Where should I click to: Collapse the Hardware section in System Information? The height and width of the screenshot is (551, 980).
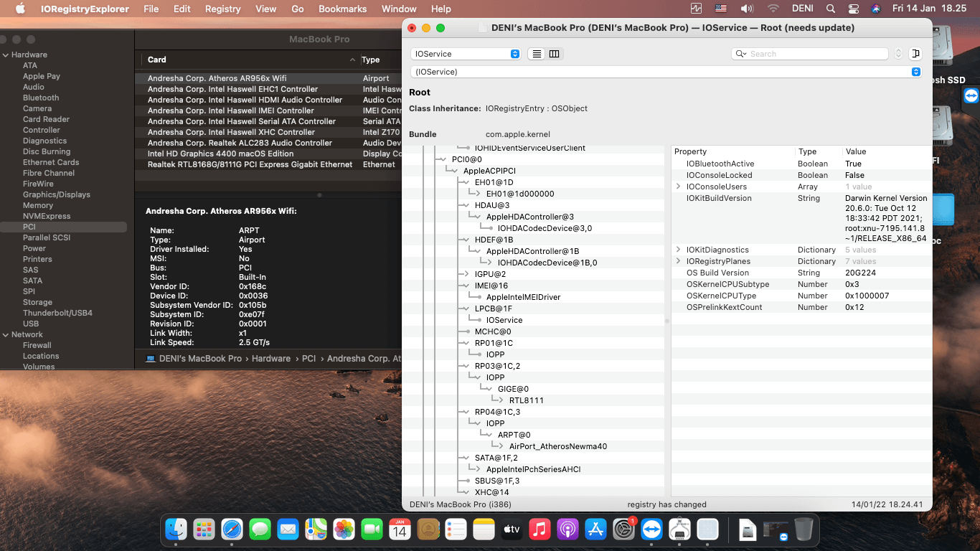pyautogui.click(x=6, y=55)
